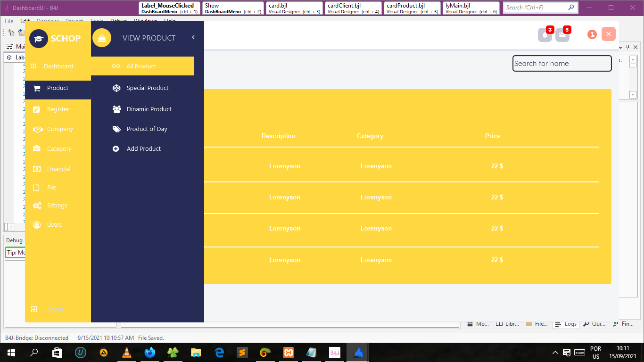This screenshot has width=644, height=362.
Task: Switch to the Label_MouseClicked DashBoardMenu tab
Action: click(x=170, y=8)
